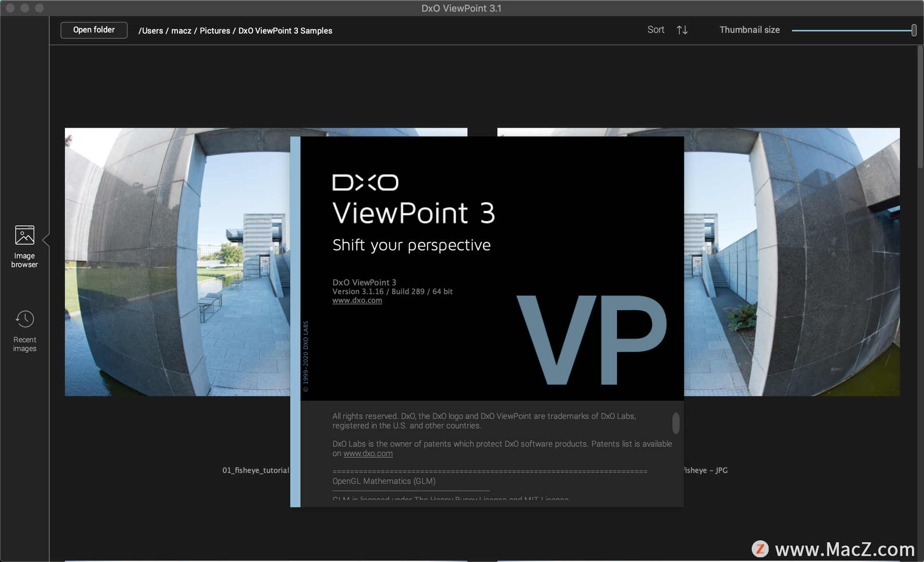Viewport: 924px width, 562px height.
Task: Click the main browser vertical scrollbar
Action: (x=920, y=106)
